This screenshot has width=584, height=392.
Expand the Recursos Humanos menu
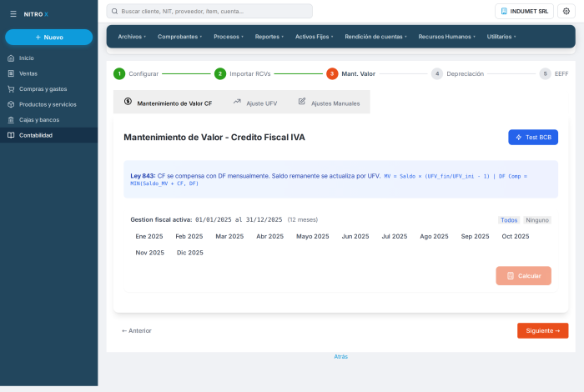click(446, 37)
